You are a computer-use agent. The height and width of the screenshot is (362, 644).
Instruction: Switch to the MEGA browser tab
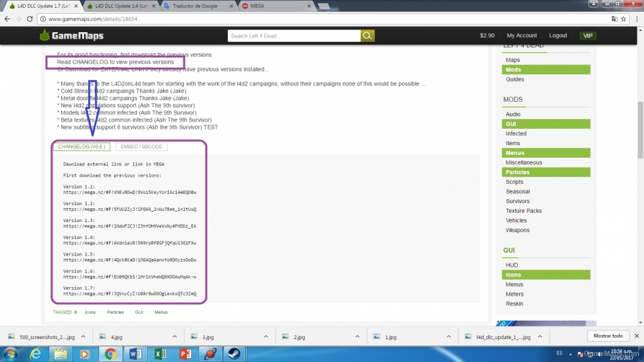coord(276,6)
